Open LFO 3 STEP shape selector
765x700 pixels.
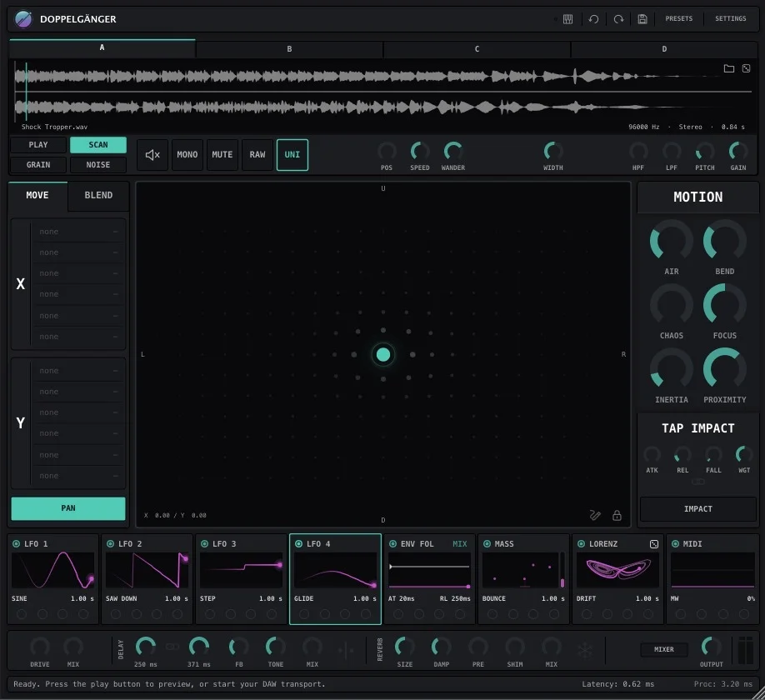click(x=207, y=598)
